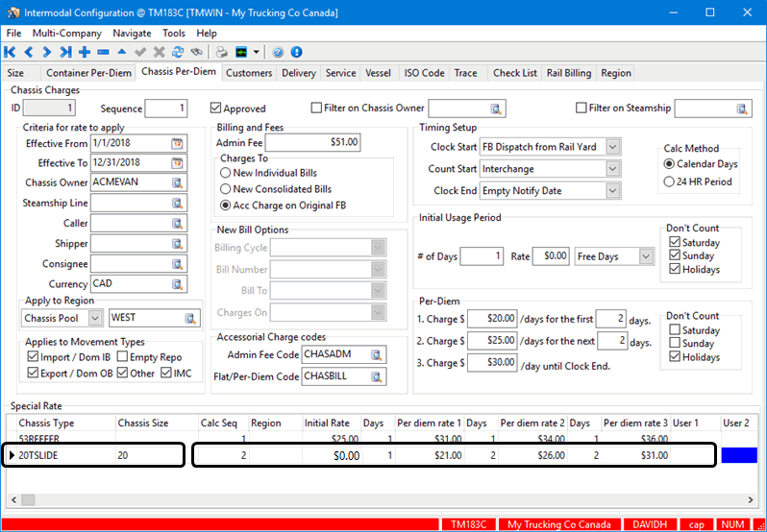Click the blue minus delete record icon

pyautogui.click(x=103, y=52)
